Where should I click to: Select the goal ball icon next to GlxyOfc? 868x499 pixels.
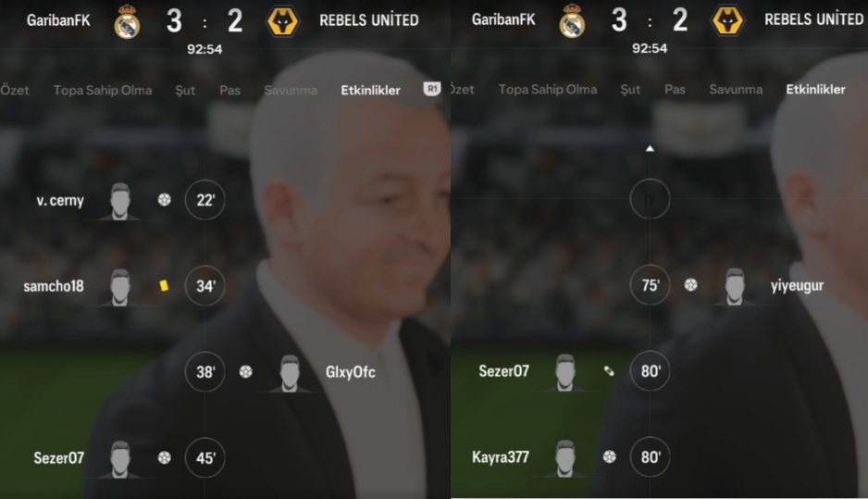point(246,371)
